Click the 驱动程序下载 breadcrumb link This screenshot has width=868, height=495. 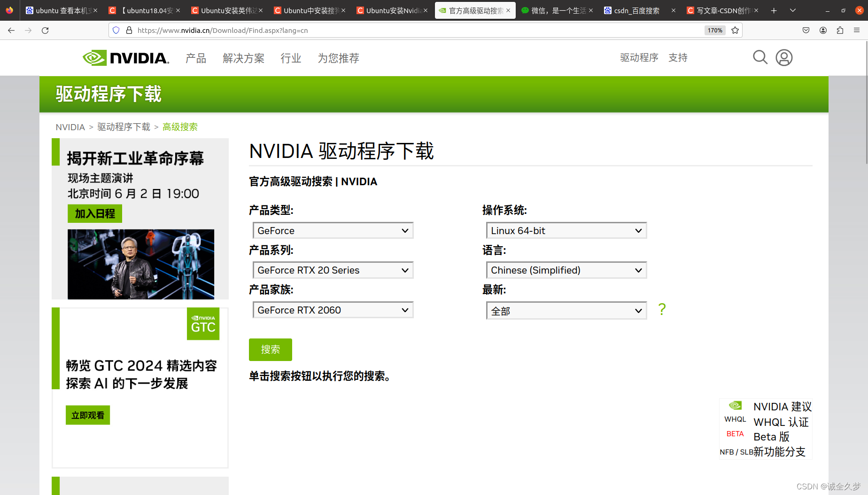124,127
